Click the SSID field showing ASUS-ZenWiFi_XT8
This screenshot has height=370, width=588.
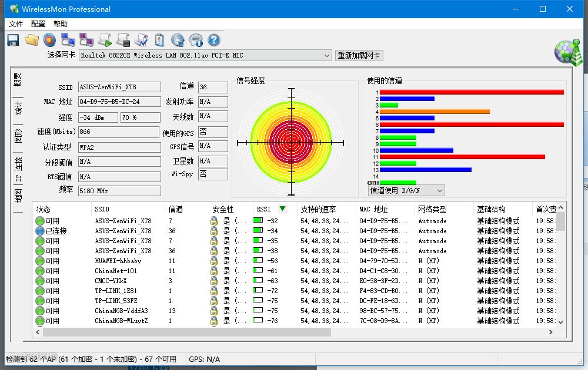pyautogui.click(x=119, y=87)
